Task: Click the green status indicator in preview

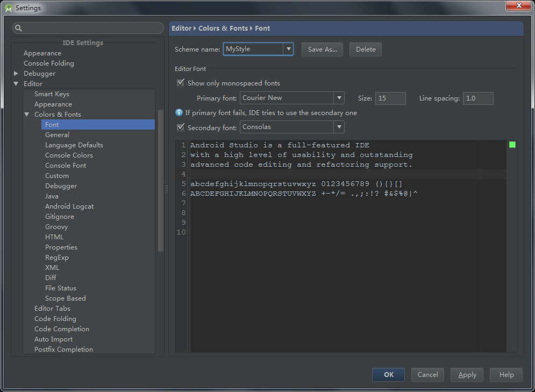Action: point(512,145)
